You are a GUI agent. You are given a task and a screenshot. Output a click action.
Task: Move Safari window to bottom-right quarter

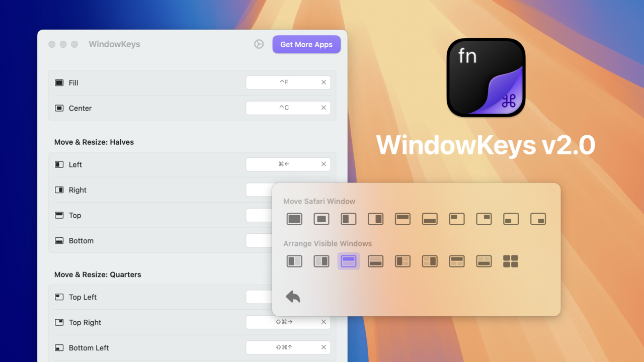pyautogui.click(x=538, y=219)
